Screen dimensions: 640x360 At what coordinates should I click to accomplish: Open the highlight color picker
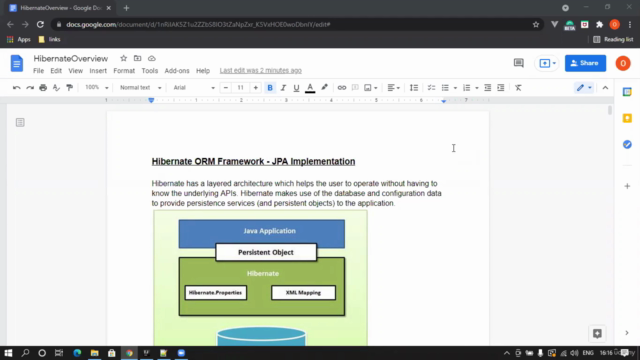324,87
